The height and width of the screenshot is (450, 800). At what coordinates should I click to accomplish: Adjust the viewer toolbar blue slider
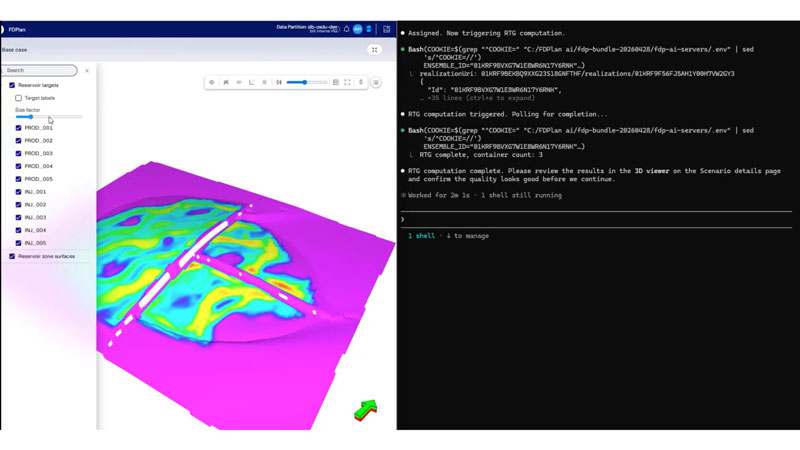pos(307,82)
